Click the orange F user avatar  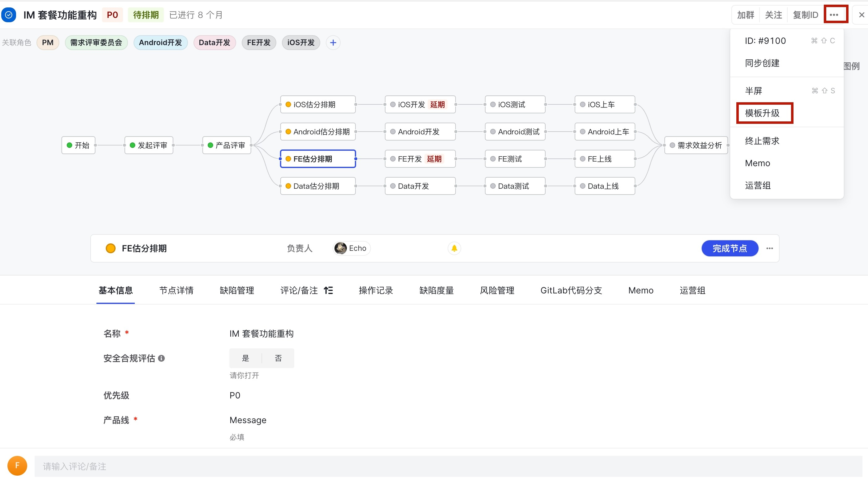point(17,465)
